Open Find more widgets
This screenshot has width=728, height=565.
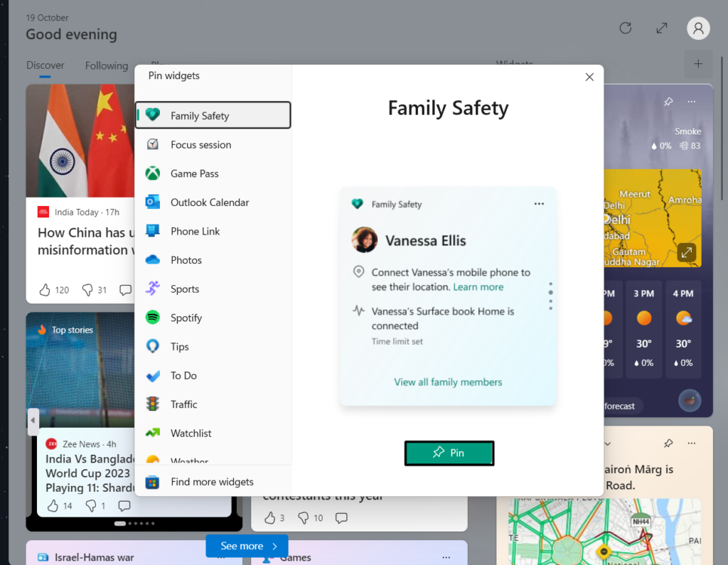click(x=213, y=481)
